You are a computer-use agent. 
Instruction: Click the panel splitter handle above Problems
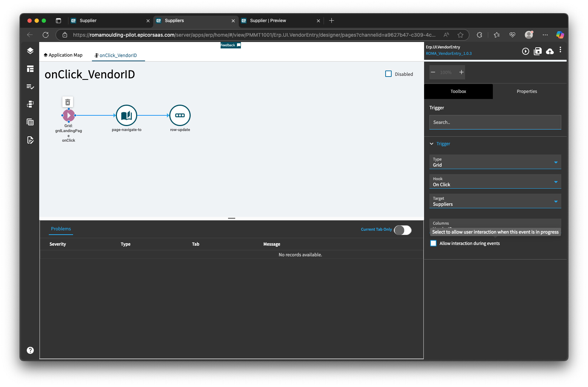click(232, 218)
